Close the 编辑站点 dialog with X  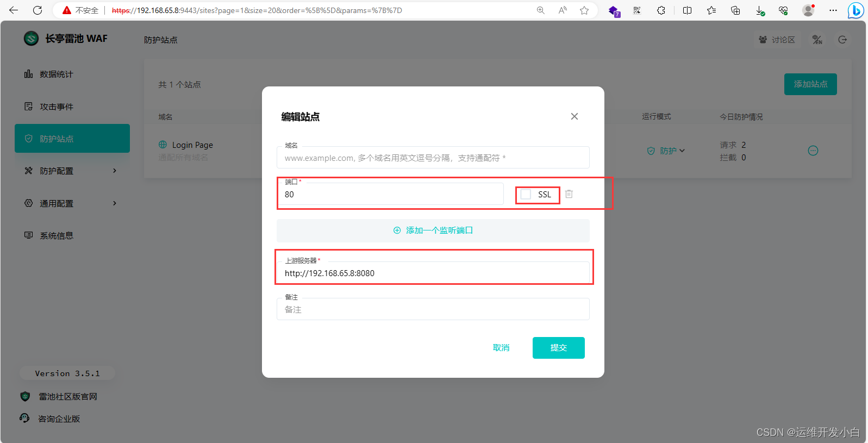(574, 116)
